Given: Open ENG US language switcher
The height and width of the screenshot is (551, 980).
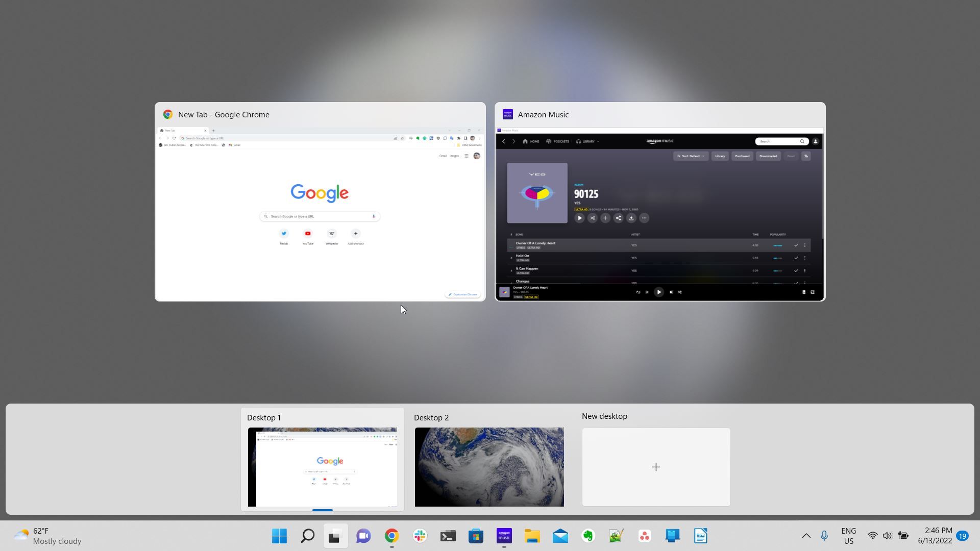Looking at the screenshot, I should tap(848, 536).
